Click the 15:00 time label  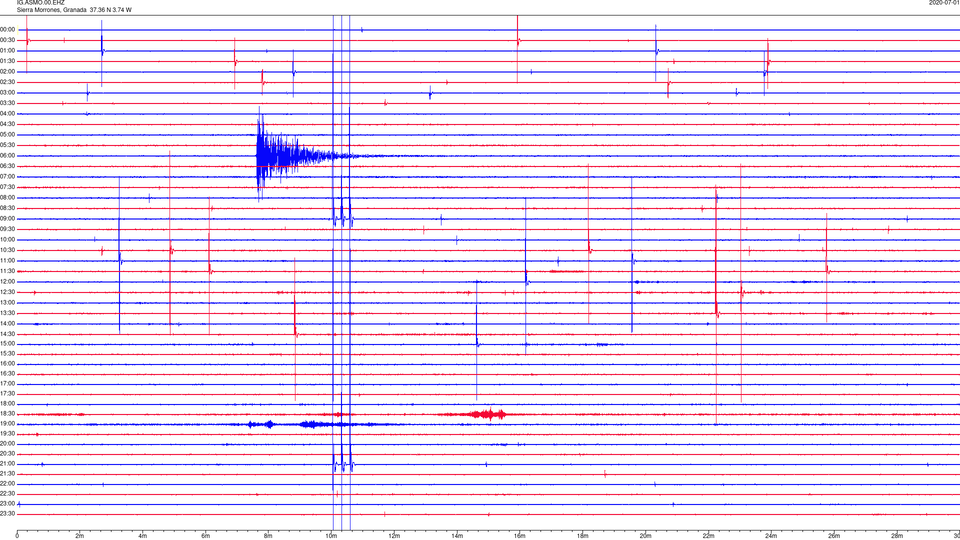(x=8, y=344)
